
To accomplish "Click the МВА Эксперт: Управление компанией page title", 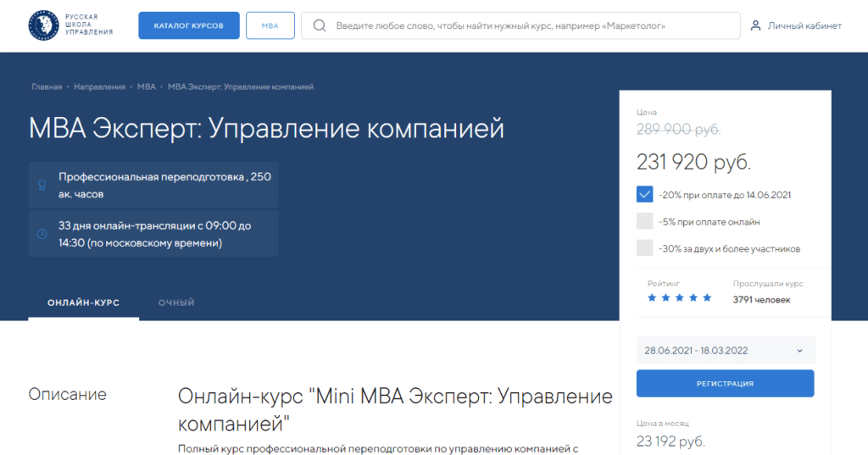I will pyautogui.click(x=266, y=129).
